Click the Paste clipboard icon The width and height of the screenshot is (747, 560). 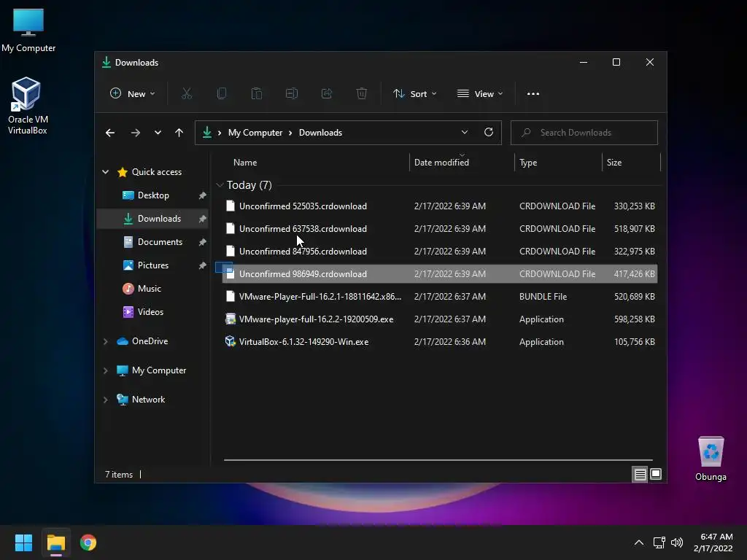tap(257, 94)
